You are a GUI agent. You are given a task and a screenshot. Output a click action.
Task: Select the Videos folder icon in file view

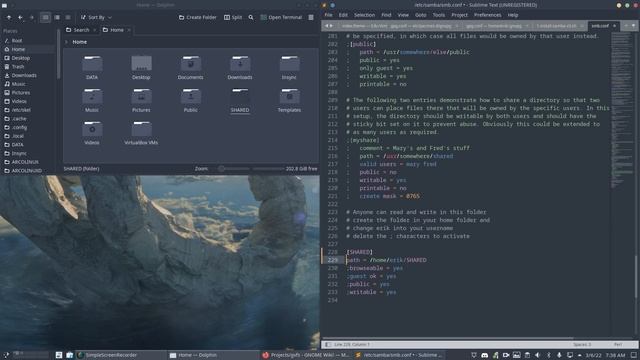pos(92,129)
